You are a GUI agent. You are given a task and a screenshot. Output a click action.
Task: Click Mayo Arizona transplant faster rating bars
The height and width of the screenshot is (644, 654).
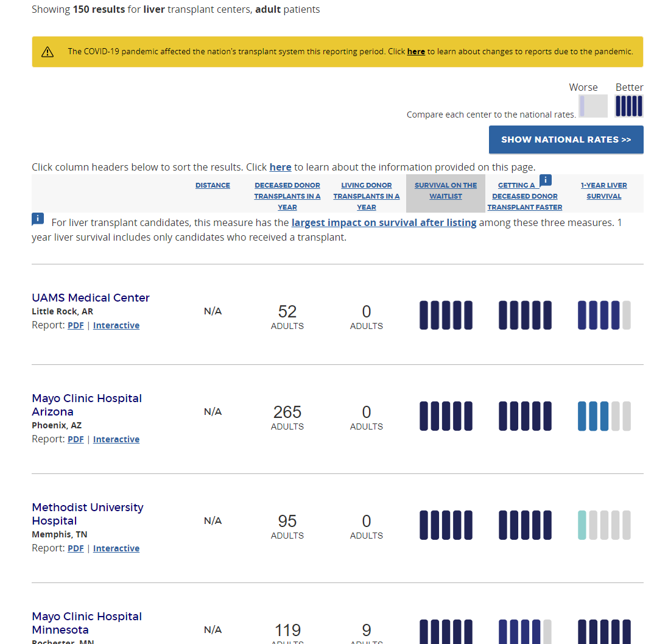click(525, 416)
